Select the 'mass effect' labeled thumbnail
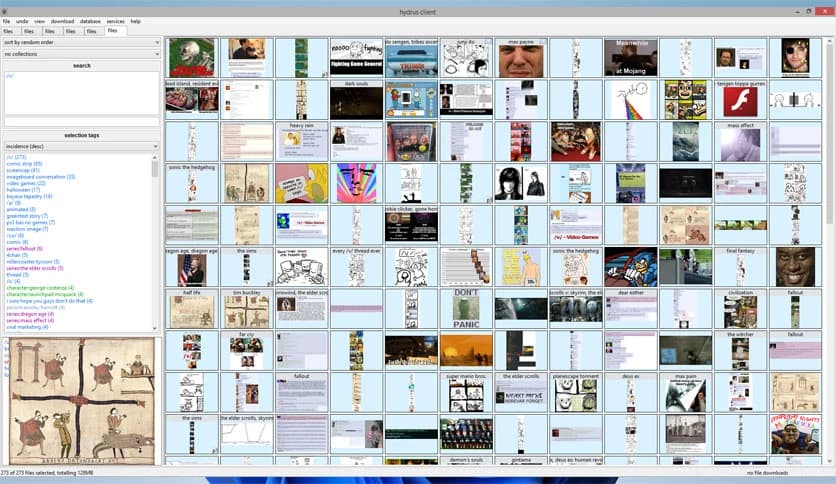Image resolution: width=836 pixels, height=484 pixels. (x=741, y=142)
